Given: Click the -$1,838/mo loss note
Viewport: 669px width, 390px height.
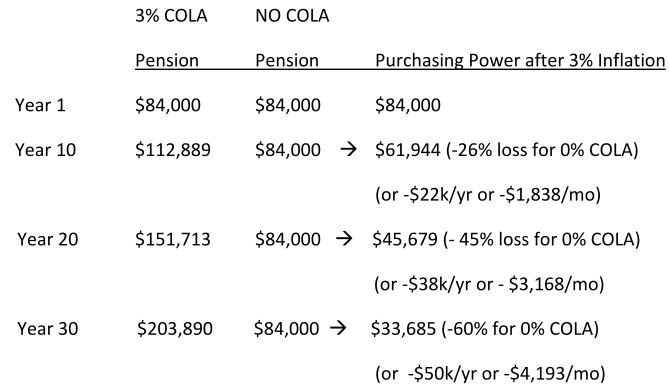Looking at the screenshot, I should 550,195.
